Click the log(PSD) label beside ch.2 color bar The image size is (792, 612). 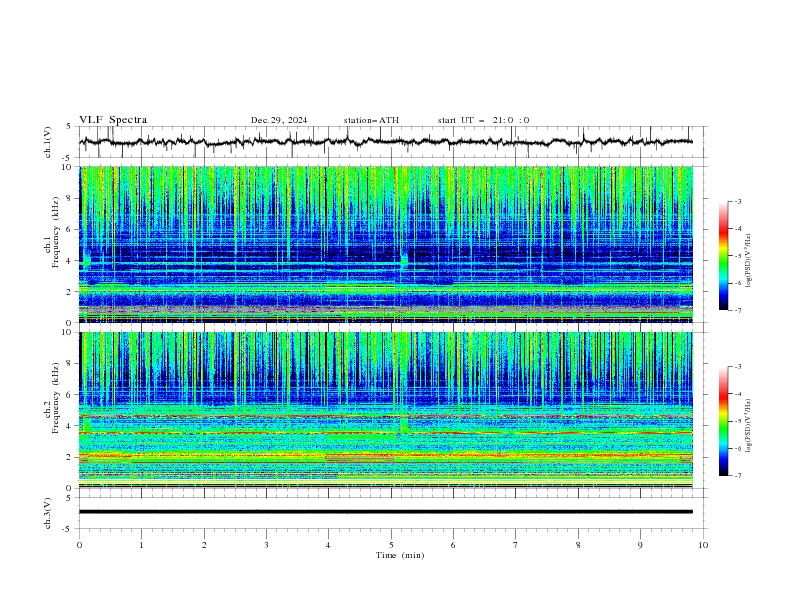749,426
